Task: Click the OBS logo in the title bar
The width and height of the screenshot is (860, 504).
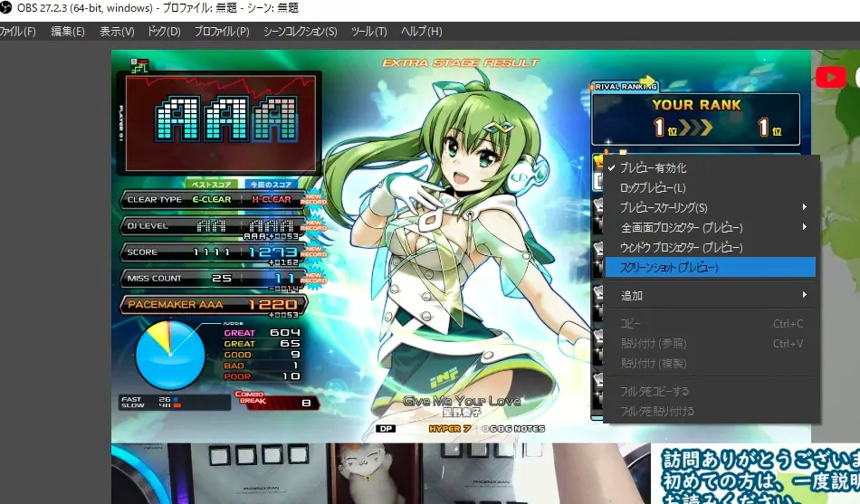Action: [x=5, y=8]
